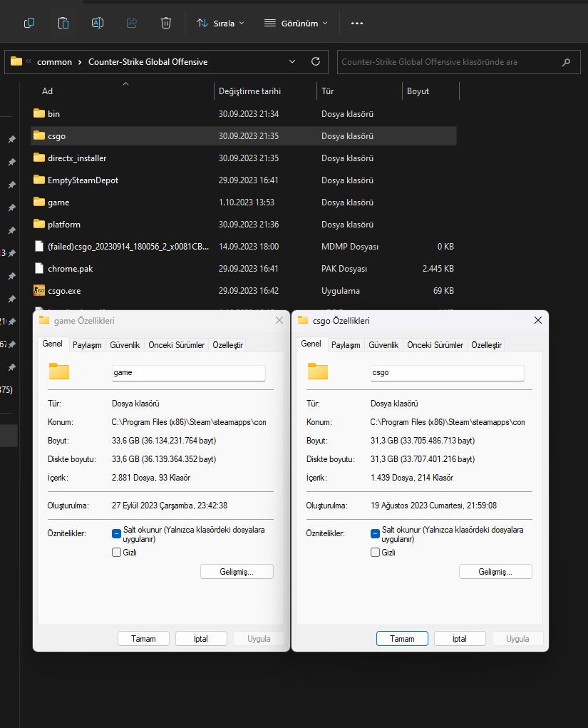
Task: Click the refresh icon in address bar
Action: tap(316, 61)
